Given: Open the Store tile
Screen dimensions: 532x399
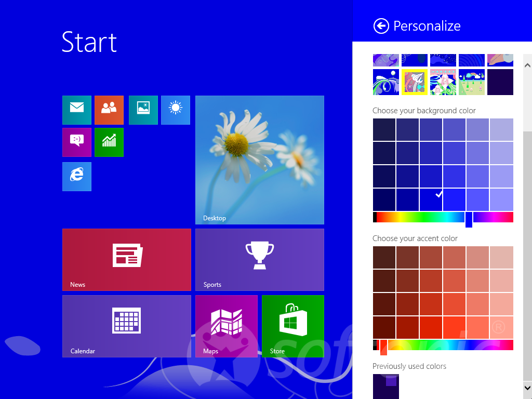Looking at the screenshot, I should point(293,326).
